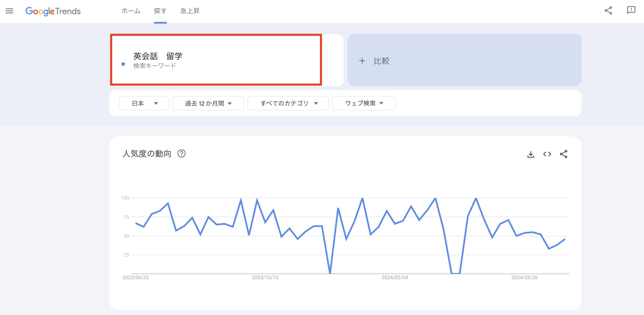This screenshot has width=644, height=315.
Task: Click the 2024/05/26 date label
Action: click(524, 278)
